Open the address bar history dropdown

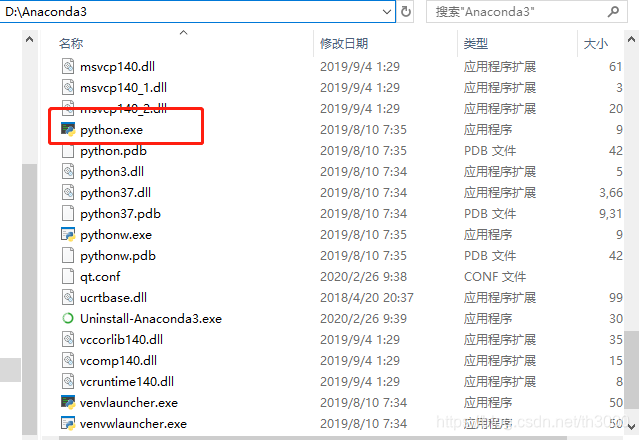point(387,12)
